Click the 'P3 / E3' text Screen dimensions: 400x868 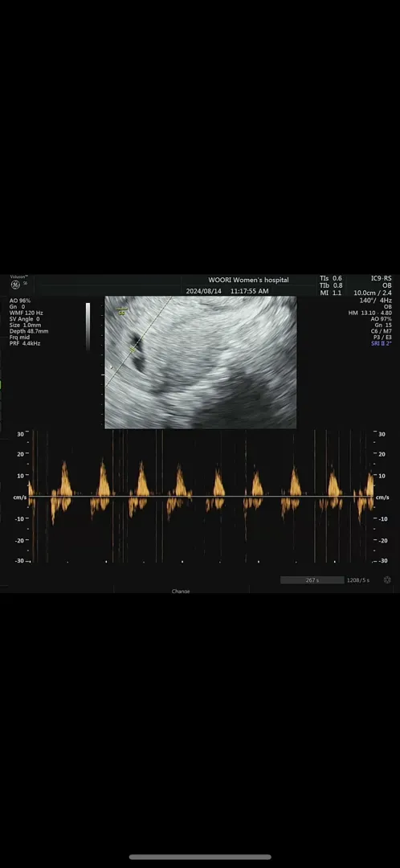coord(382,337)
